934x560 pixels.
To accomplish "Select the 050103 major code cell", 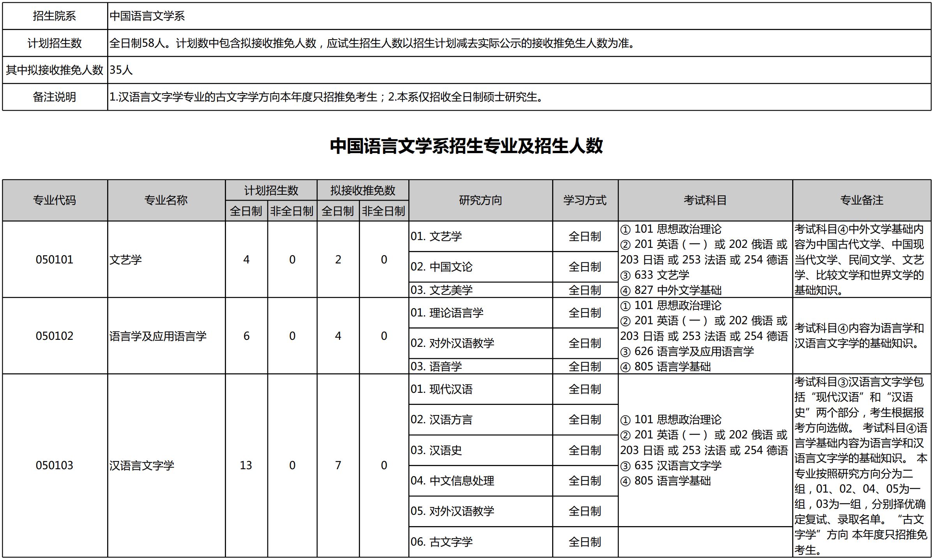I will 55,465.
